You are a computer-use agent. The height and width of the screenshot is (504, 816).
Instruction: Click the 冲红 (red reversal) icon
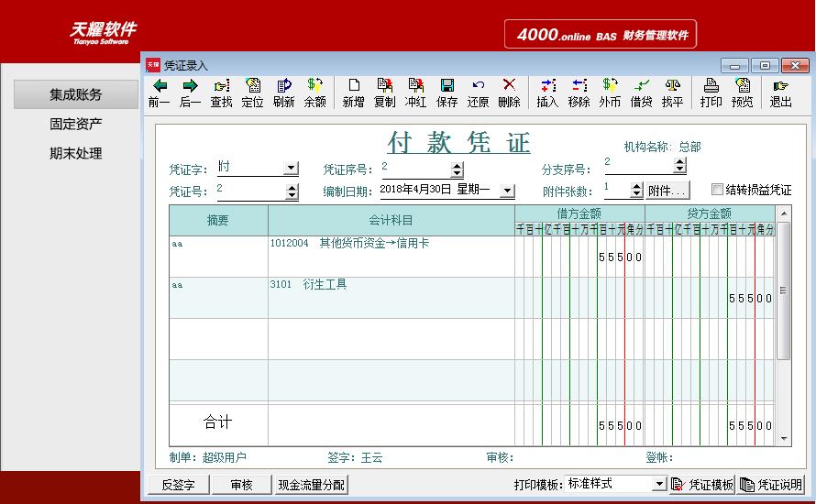coord(415,86)
